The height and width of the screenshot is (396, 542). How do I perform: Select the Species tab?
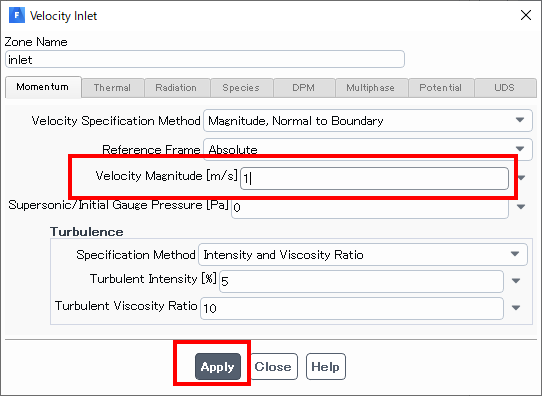coord(241,88)
